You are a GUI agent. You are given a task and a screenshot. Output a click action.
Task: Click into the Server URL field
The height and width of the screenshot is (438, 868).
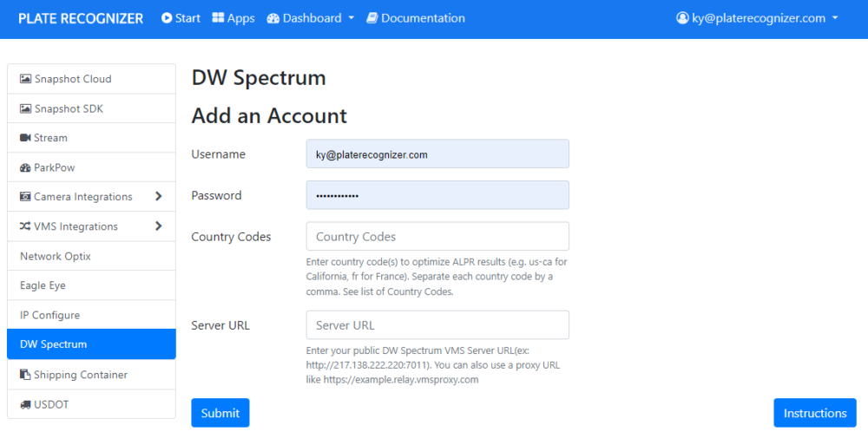(x=437, y=324)
